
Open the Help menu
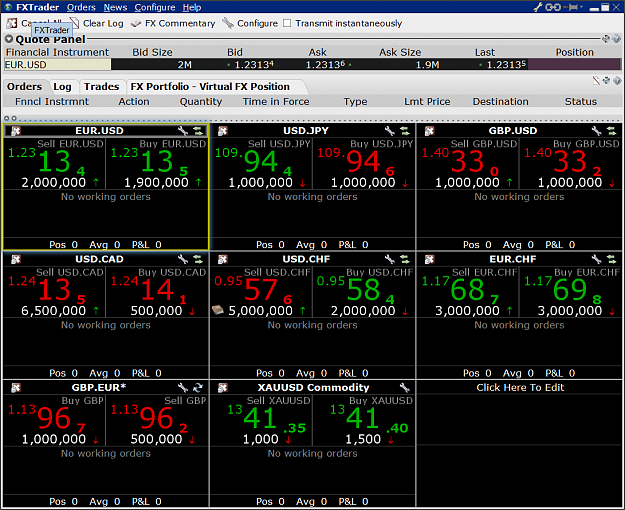[192, 7]
